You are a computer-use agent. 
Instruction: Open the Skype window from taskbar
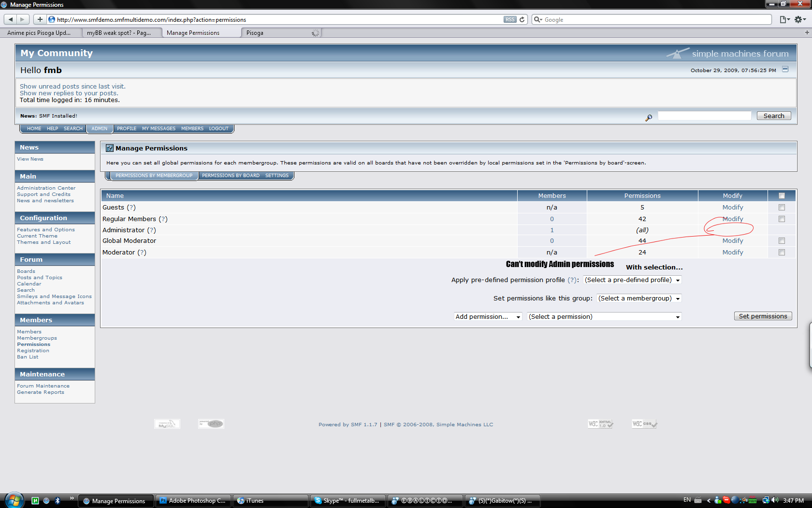(348, 501)
